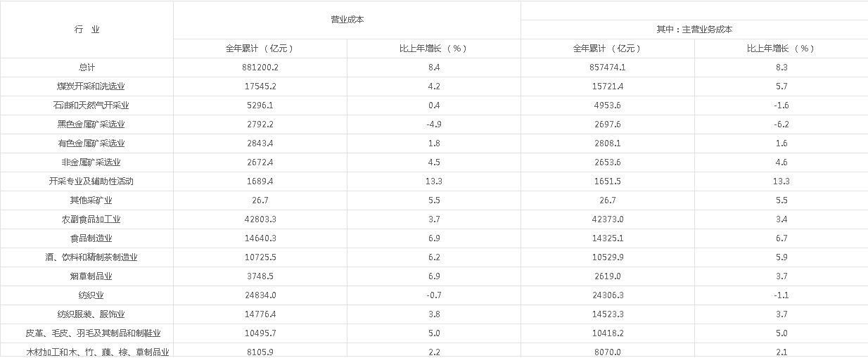Click the 纺织业 row label

pos(87,295)
